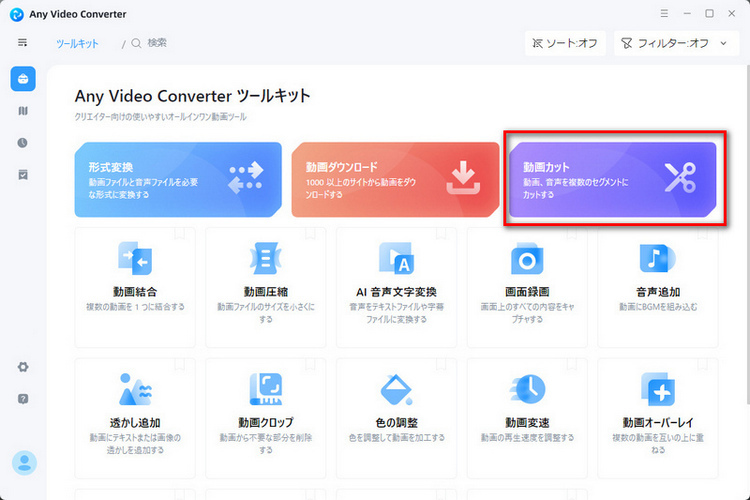Image resolution: width=750 pixels, height=500 pixels.
Task: Click the 動画変速 label
Action: pos(527,423)
